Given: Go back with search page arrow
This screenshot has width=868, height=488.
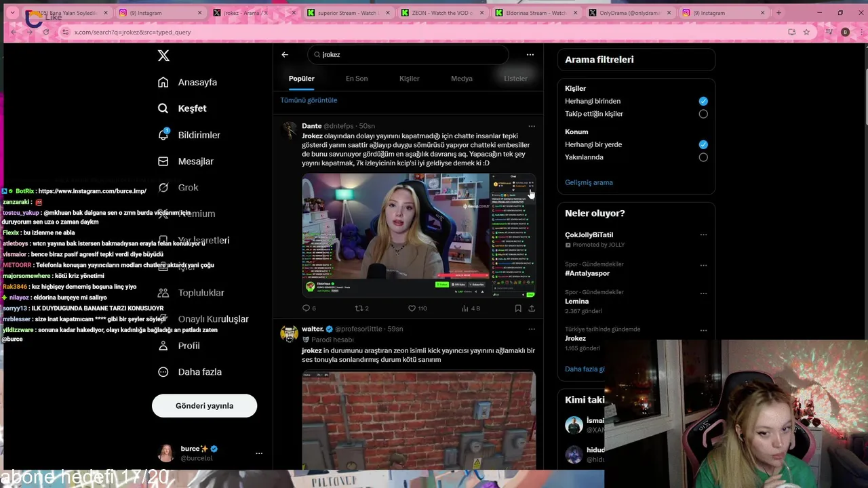Looking at the screenshot, I should point(285,54).
